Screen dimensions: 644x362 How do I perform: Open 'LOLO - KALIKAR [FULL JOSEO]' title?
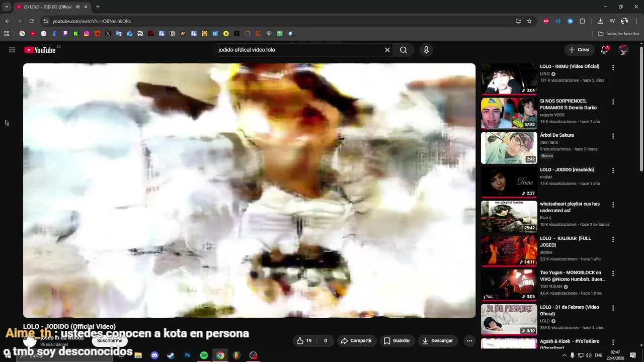(565, 242)
